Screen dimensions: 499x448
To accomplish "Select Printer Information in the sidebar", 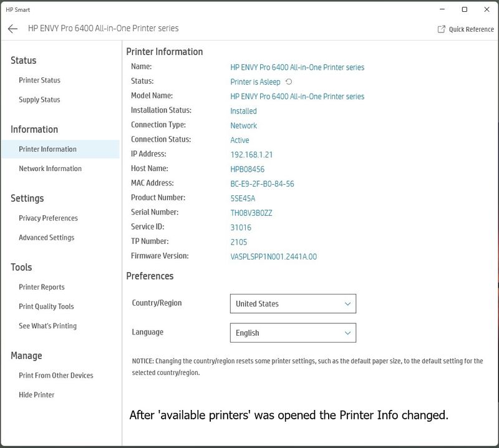I will pos(61,149).
